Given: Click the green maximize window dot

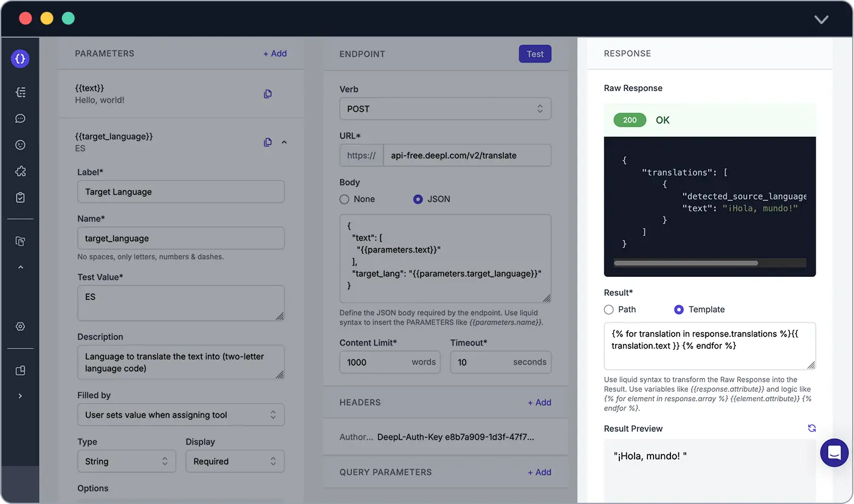Looking at the screenshot, I should pyautogui.click(x=68, y=18).
